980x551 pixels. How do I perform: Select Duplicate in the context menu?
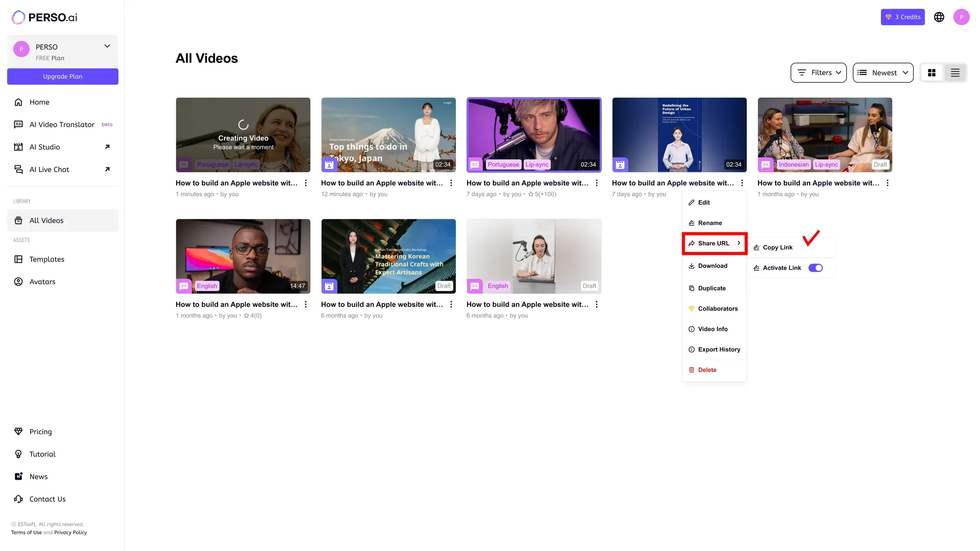coord(714,288)
